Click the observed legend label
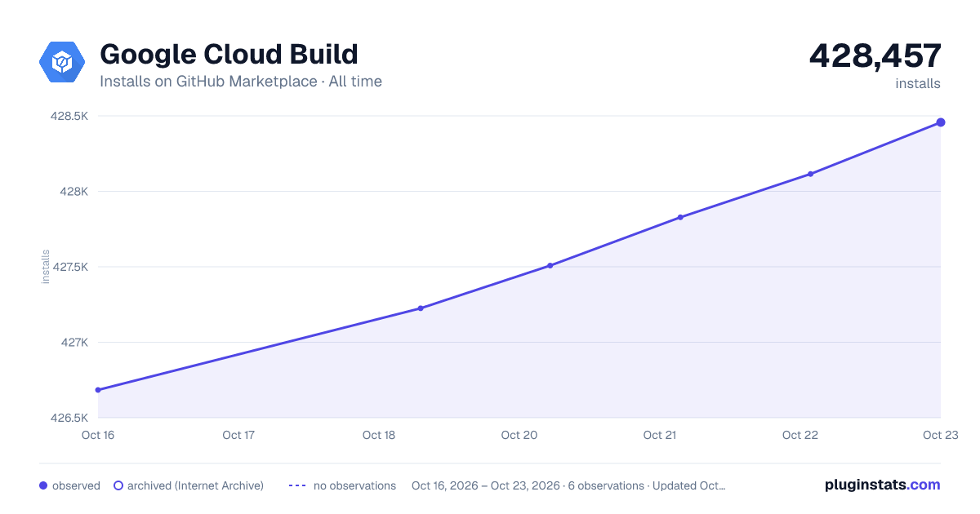Image resolution: width=980 pixels, height=514 pixels. 76,485
